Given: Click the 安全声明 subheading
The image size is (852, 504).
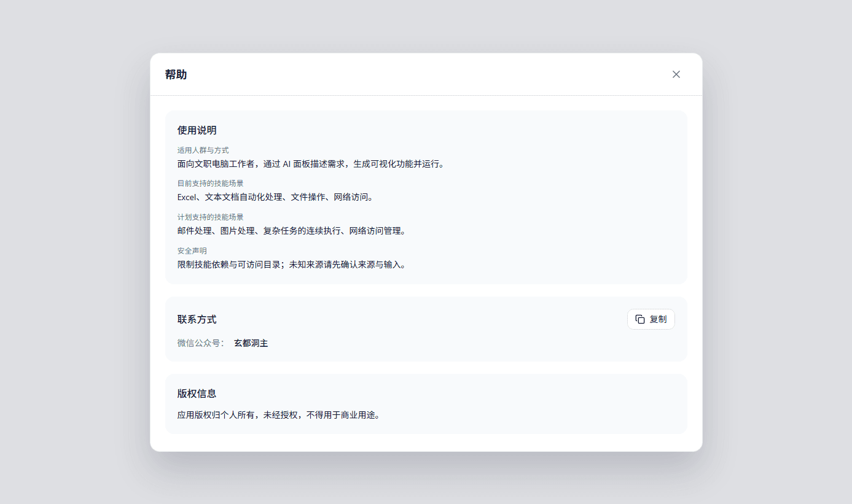Looking at the screenshot, I should point(191,250).
